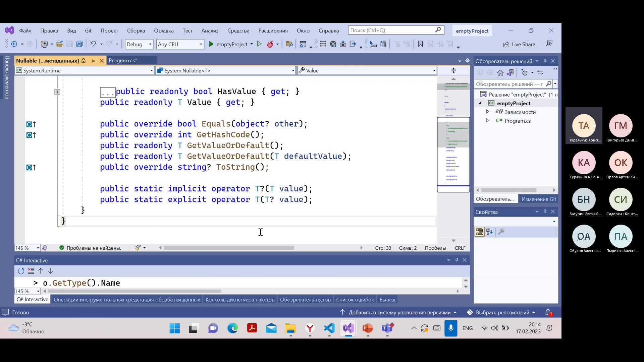The height and width of the screenshot is (362, 644).
Task: Click the split editor window icon
Action: (453, 70)
